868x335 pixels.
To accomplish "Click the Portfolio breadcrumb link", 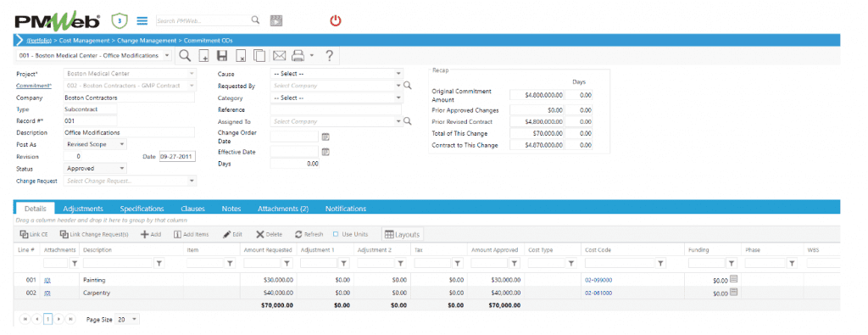I will (39, 41).
